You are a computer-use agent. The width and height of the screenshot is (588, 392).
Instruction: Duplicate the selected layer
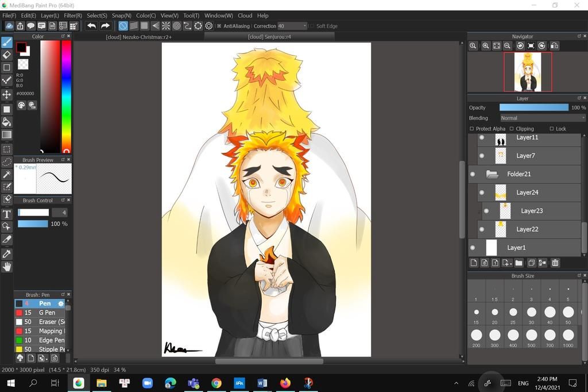531,263
